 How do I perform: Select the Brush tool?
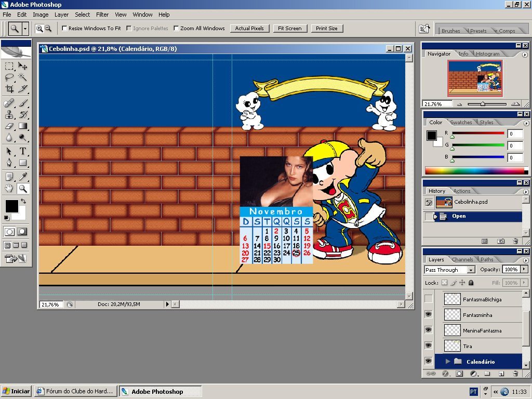(x=22, y=103)
